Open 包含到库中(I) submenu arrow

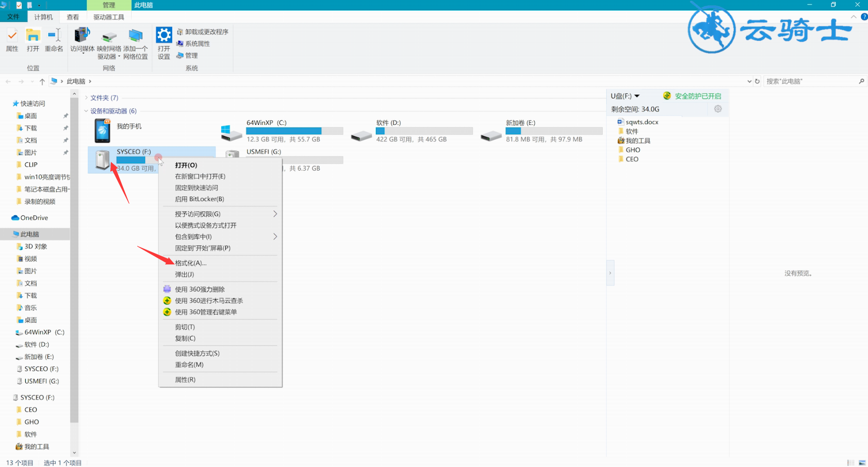point(275,237)
